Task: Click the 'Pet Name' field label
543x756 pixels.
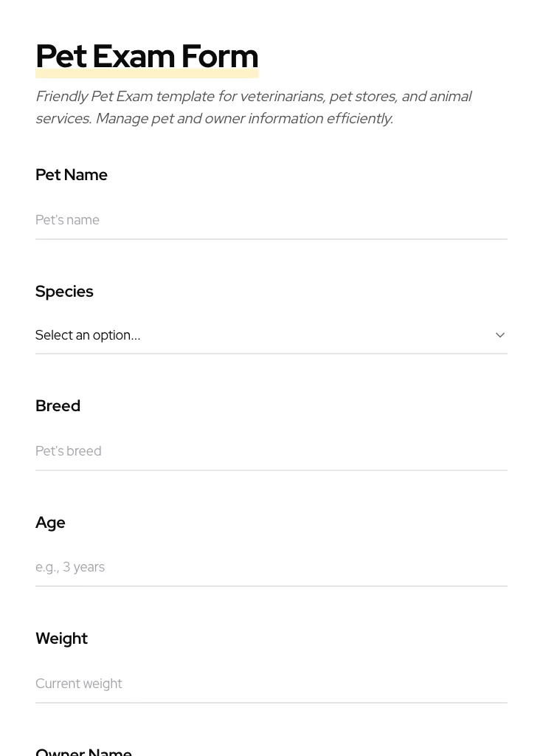Action: [72, 175]
